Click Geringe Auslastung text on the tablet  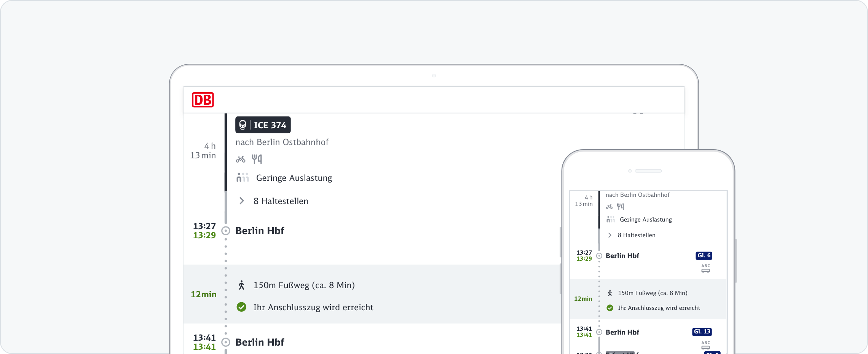point(294,178)
